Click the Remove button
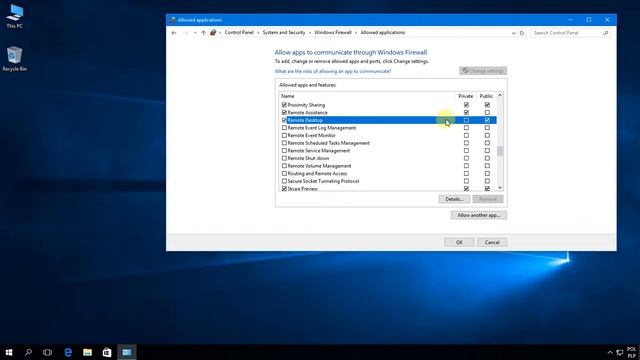Screen dimensions: 640x360 488,199
